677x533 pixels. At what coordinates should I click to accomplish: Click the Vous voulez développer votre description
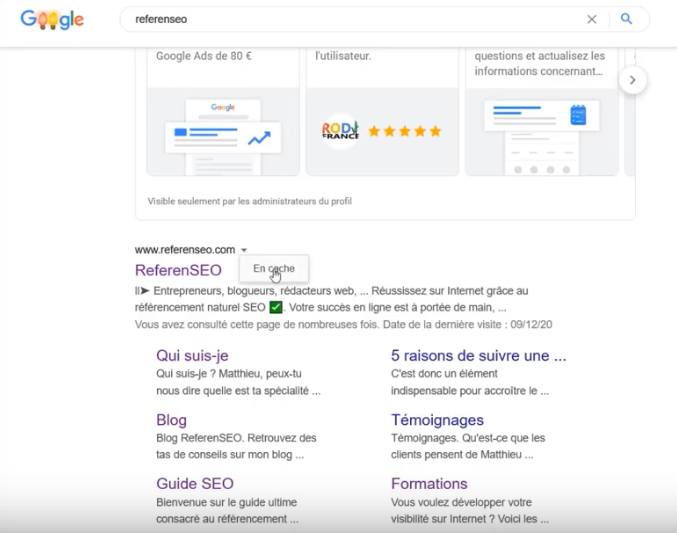click(x=470, y=511)
